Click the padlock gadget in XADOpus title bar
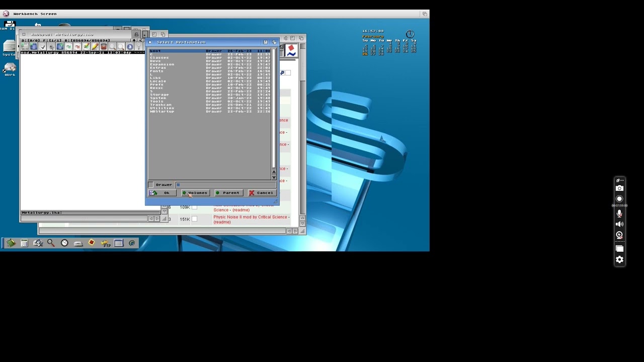The image size is (644, 362). 136,35
